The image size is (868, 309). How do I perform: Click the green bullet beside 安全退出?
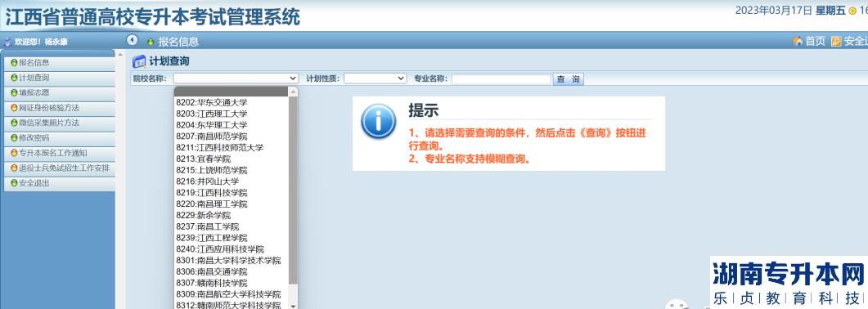click(15, 183)
